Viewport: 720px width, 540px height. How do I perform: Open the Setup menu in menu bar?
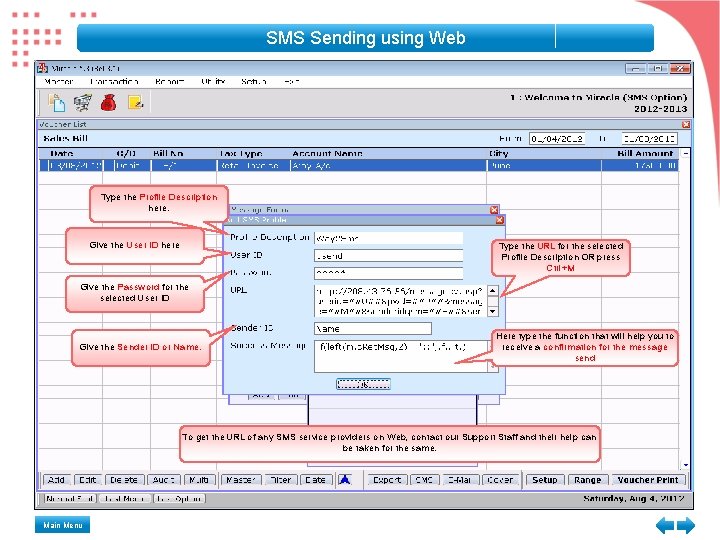[253, 82]
